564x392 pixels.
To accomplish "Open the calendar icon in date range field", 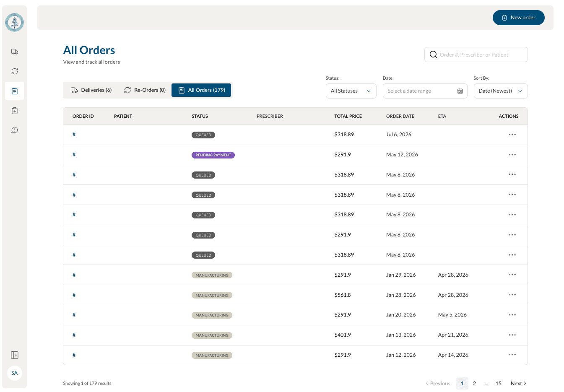I will tap(460, 91).
